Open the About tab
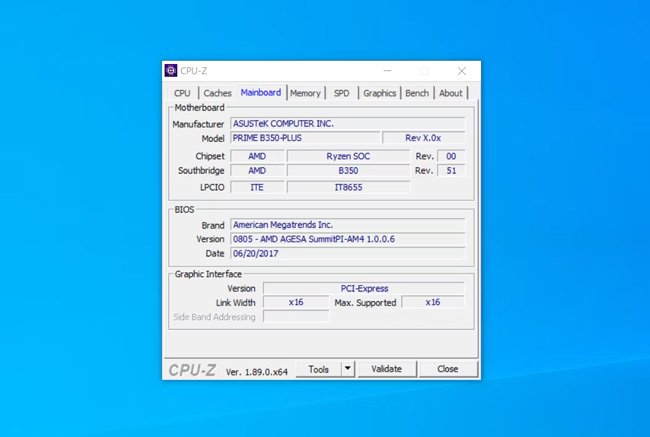The image size is (650, 437). point(451,93)
